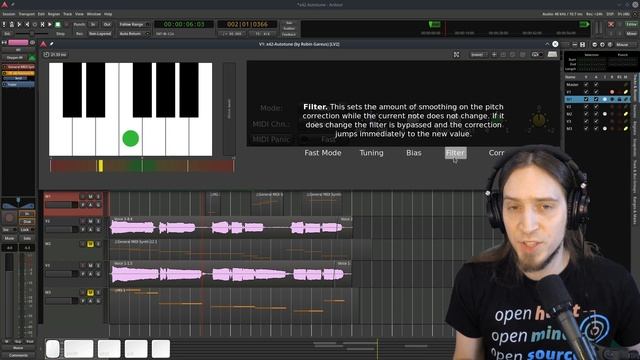Open the plugin preset dropdown
This screenshot has height=360, width=640.
tap(478, 54)
